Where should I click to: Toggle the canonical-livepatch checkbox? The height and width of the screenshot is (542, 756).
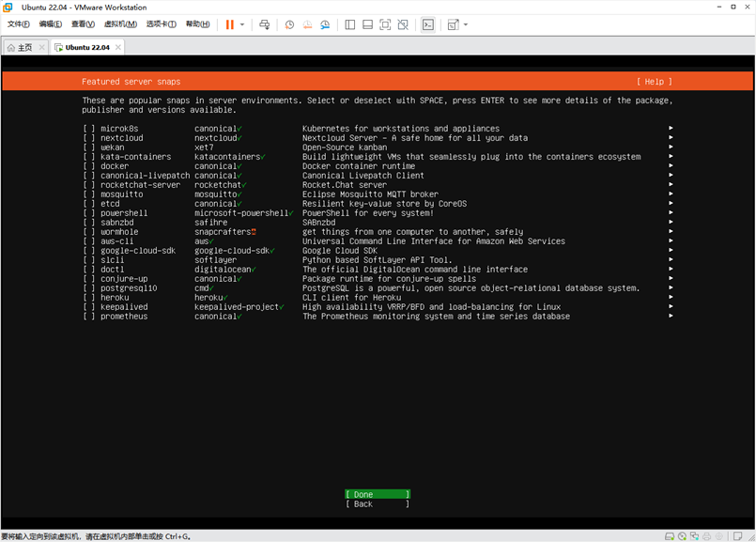coord(89,176)
